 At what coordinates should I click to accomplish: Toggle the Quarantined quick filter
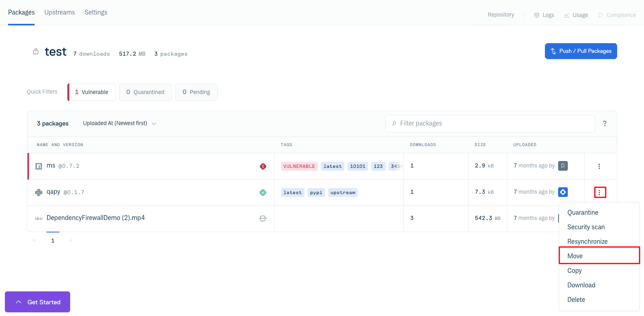click(x=145, y=92)
